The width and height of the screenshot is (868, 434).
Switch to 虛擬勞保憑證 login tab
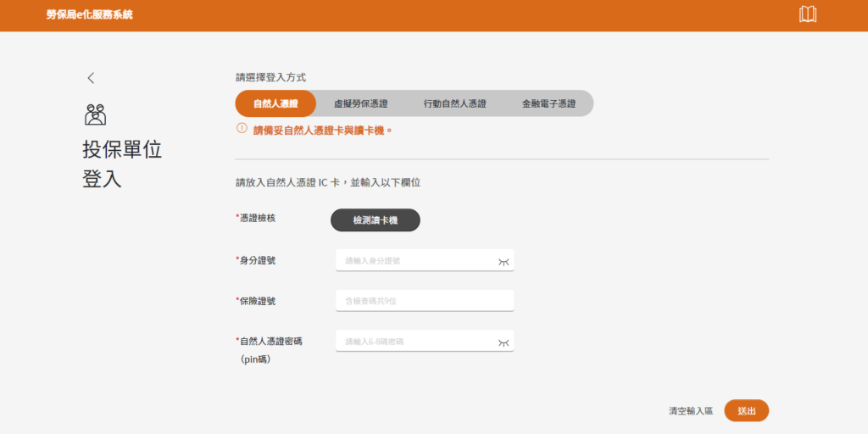point(360,103)
